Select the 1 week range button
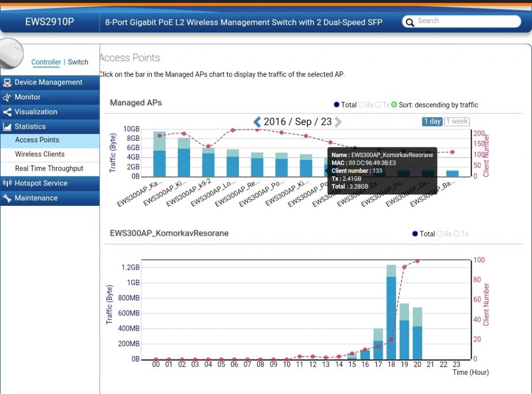Image resolution: width=532 pixels, height=394 pixels. click(x=457, y=122)
